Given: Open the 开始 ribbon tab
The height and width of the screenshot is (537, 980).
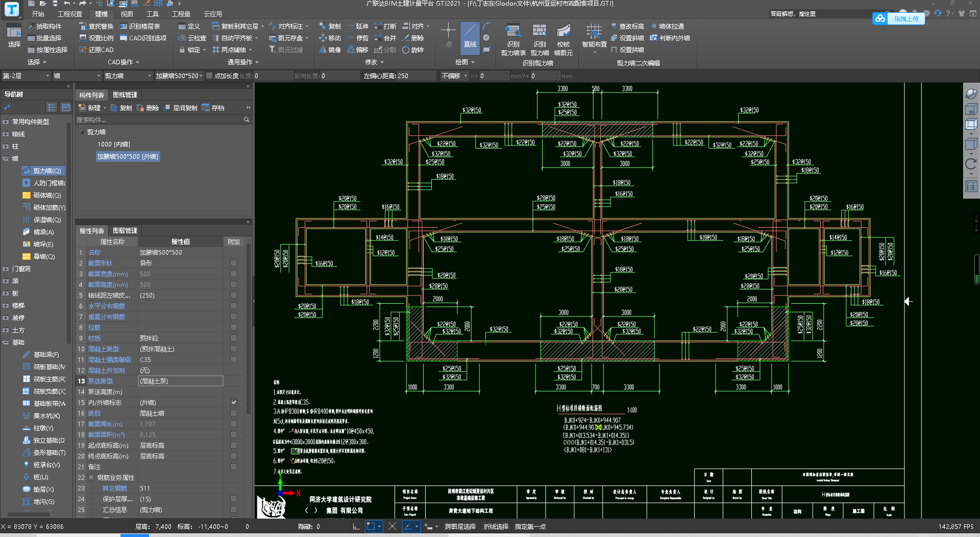Looking at the screenshot, I should (38, 14).
